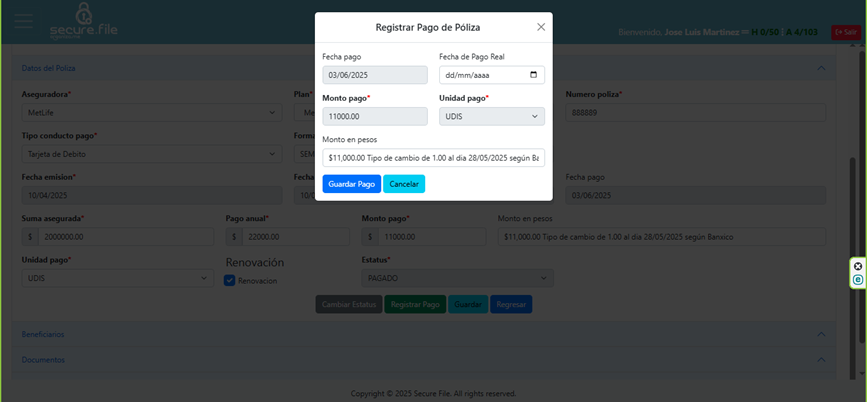
Task: Click the Guardar Pago button
Action: click(x=351, y=184)
